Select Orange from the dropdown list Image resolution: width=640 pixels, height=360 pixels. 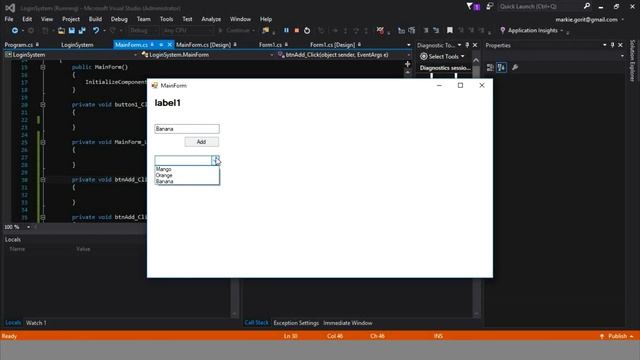[187, 175]
